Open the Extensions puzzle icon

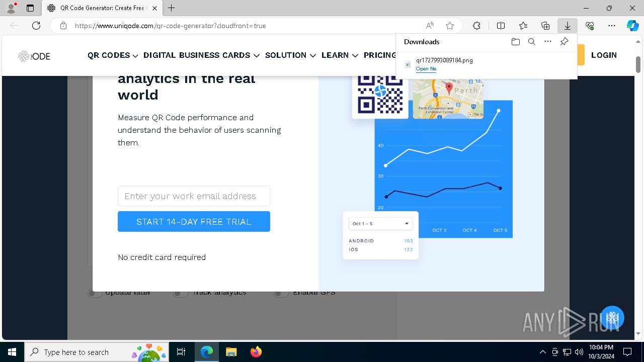pyautogui.click(x=476, y=26)
